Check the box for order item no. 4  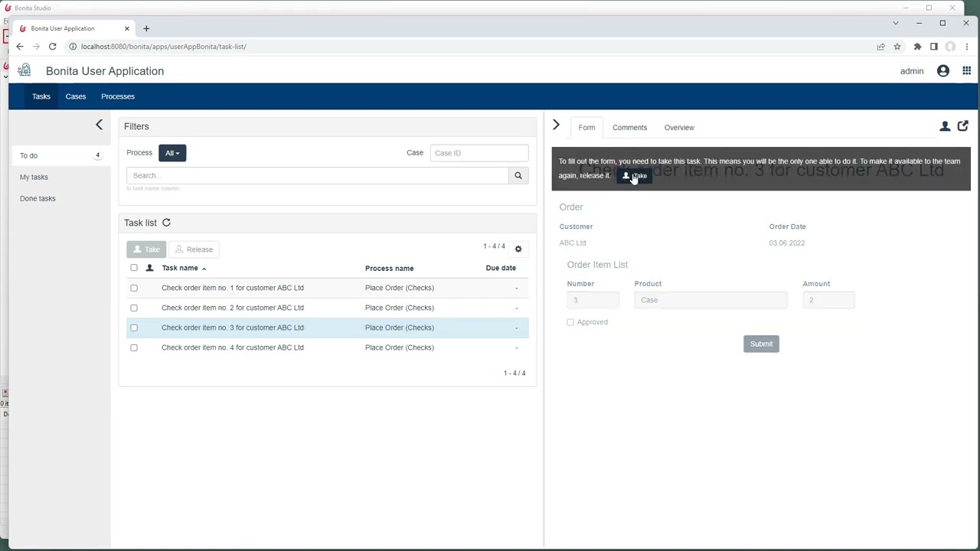[134, 347]
